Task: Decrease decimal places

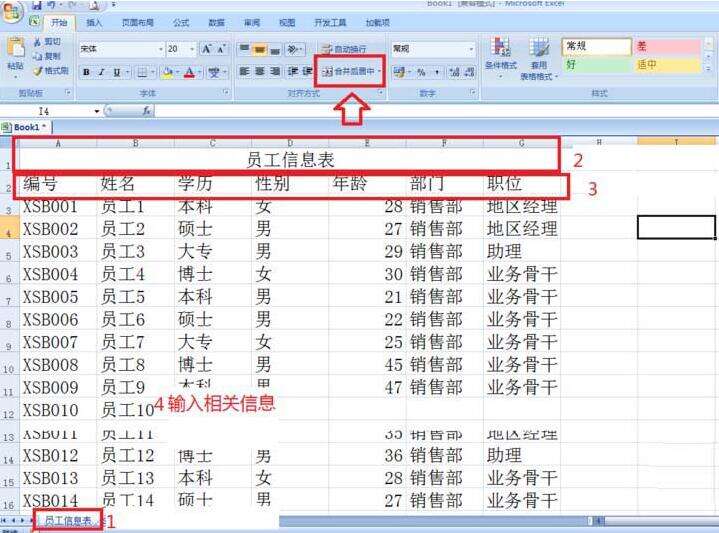Action: [469, 72]
